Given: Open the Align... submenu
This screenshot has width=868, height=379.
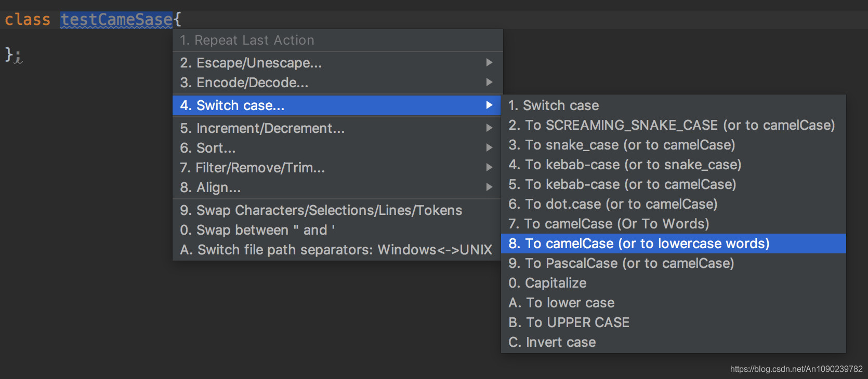Looking at the screenshot, I should [336, 187].
